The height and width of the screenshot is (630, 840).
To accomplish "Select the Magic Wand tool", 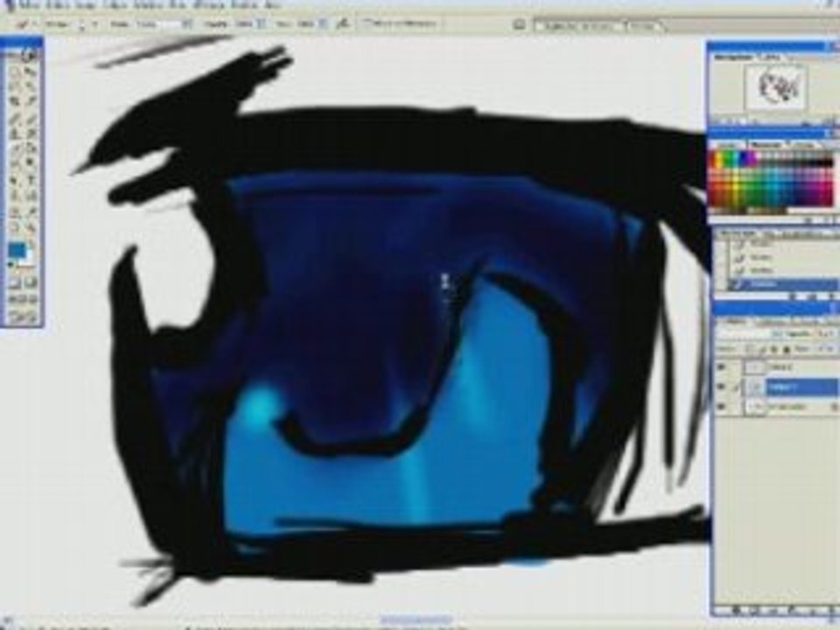I will 30,86.
